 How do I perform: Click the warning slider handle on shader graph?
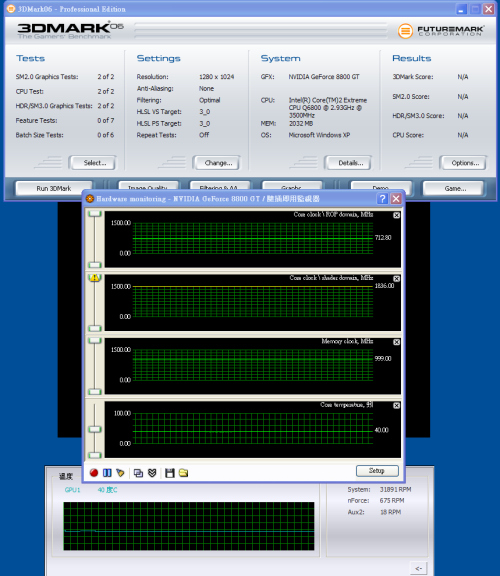click(95, 278)
